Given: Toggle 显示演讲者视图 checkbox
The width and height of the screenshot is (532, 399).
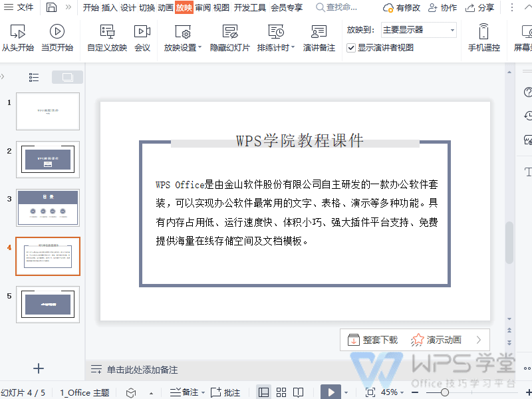Looking at the screenshot, I should pyautogui.click(x=351, y=48).
